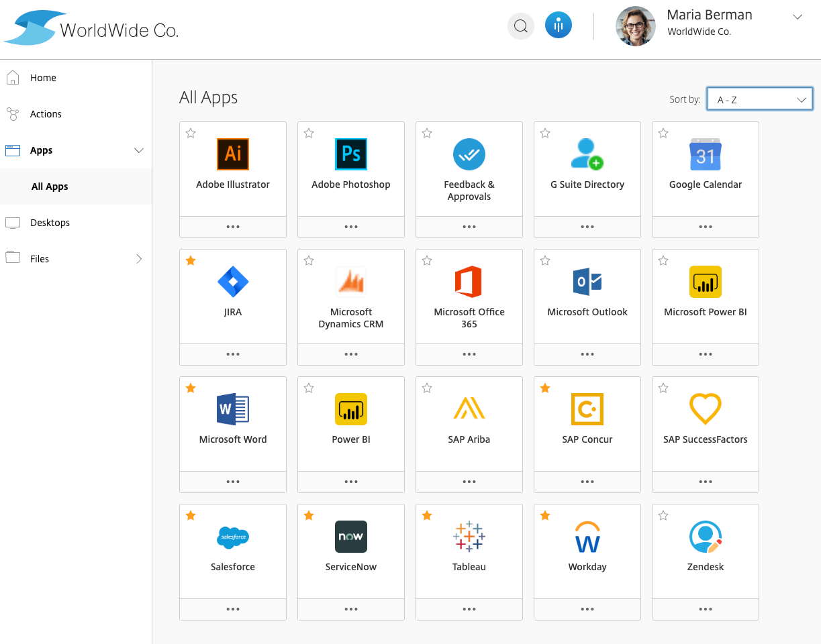The width and height of the screenshot is (821, 644).
Task: Open the ServiceNow app icon
Action: point(351,537)
